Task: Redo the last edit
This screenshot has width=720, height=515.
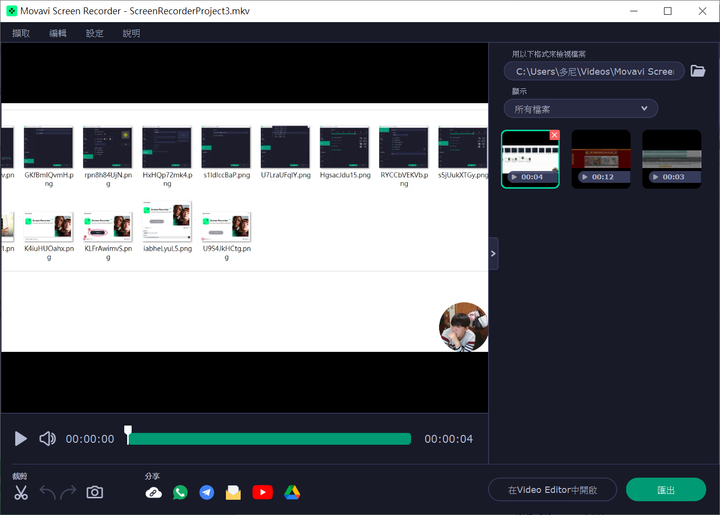Action: (68, 493)
